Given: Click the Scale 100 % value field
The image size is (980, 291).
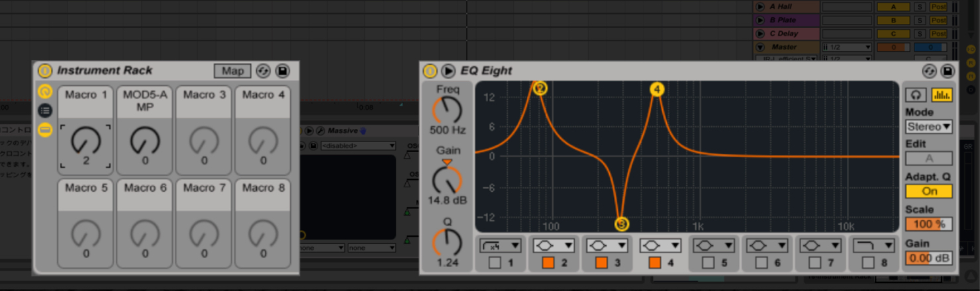Looking at the screenshot, I should coord(929,224).
